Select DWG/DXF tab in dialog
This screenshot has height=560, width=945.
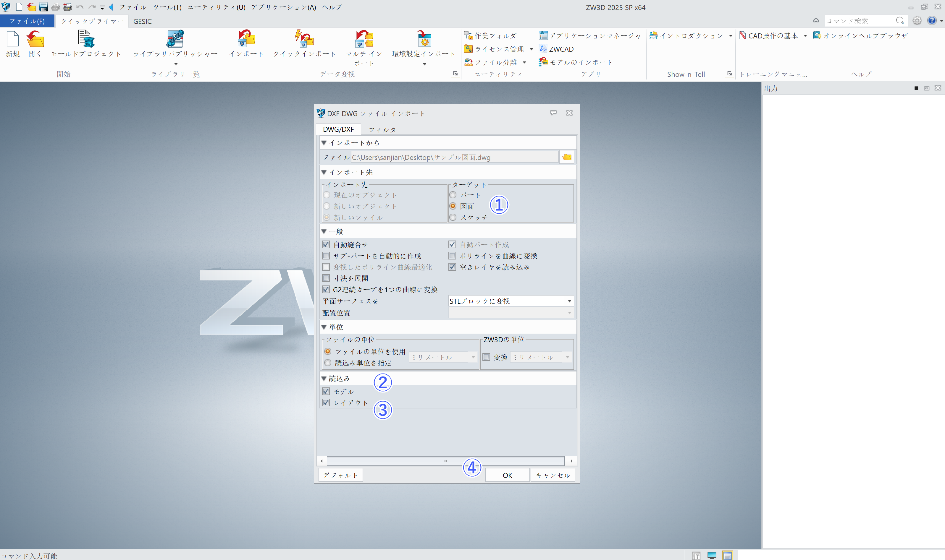tap(338, 129)
